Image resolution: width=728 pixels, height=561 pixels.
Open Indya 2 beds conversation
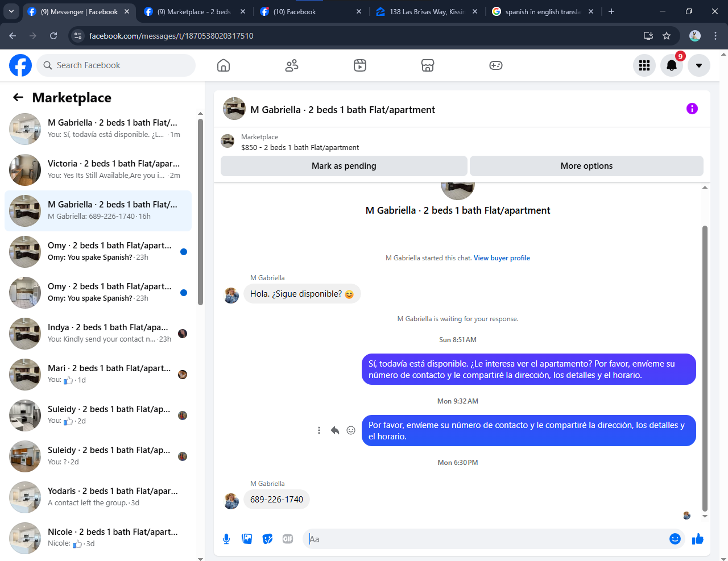pyautogui.click(x=98, y=334)
